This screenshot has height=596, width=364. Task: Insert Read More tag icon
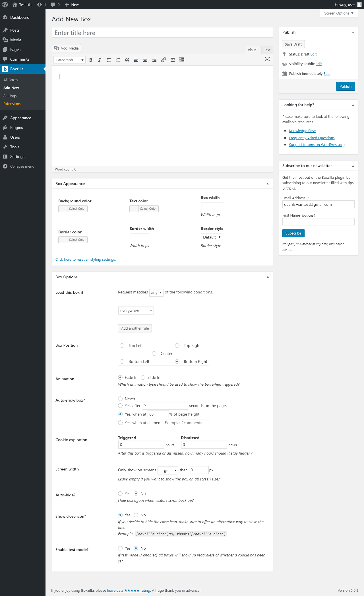click(x=173, y=60)
